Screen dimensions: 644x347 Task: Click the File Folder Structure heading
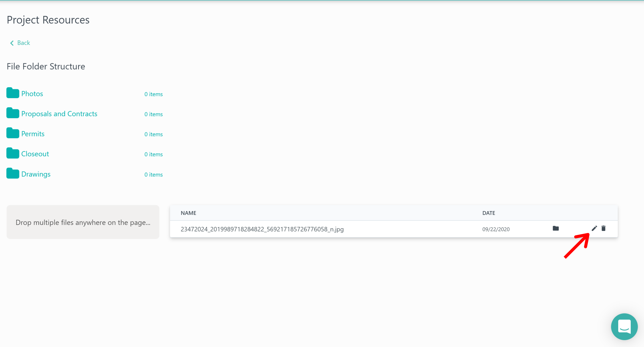pyautogui.click(x=46, y=66)
